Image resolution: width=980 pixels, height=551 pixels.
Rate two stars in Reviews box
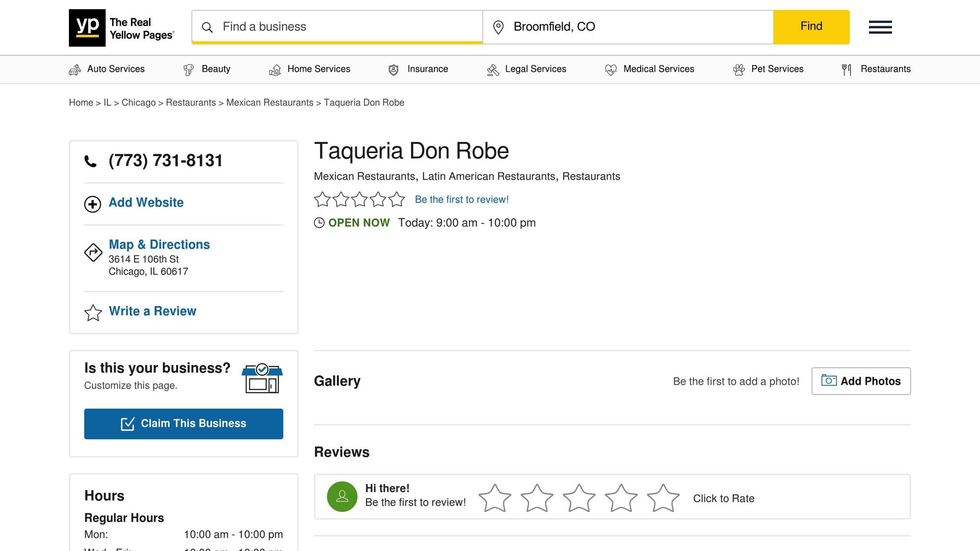[x=537, y=498]
